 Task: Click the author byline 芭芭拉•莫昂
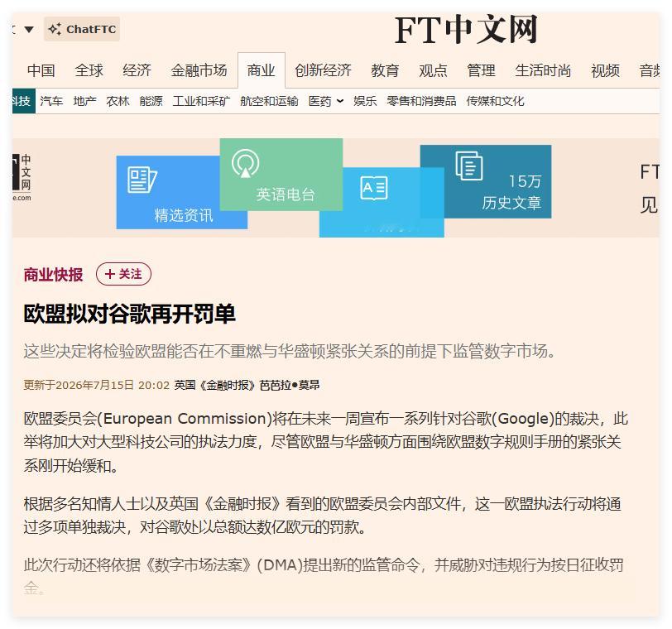[290, 385]
